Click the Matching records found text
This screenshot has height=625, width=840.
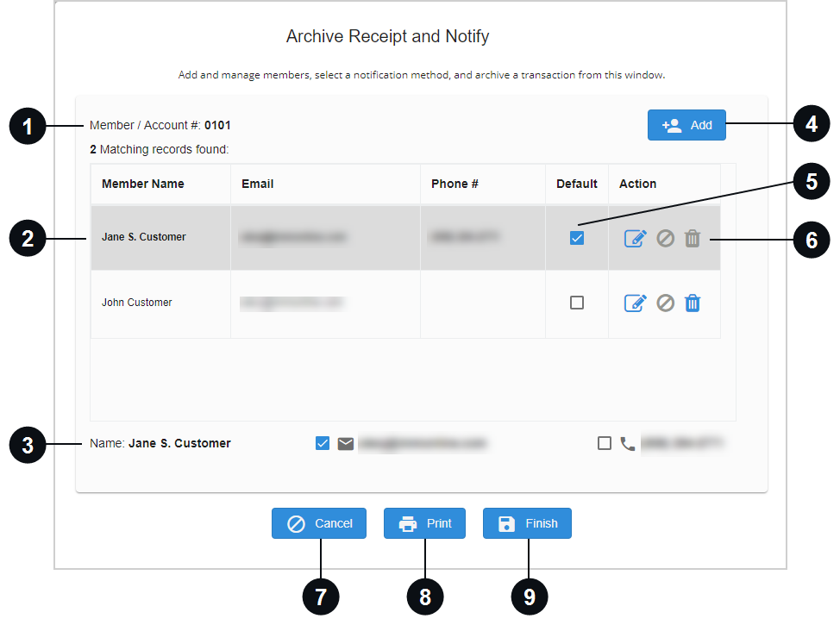(159, 149)
